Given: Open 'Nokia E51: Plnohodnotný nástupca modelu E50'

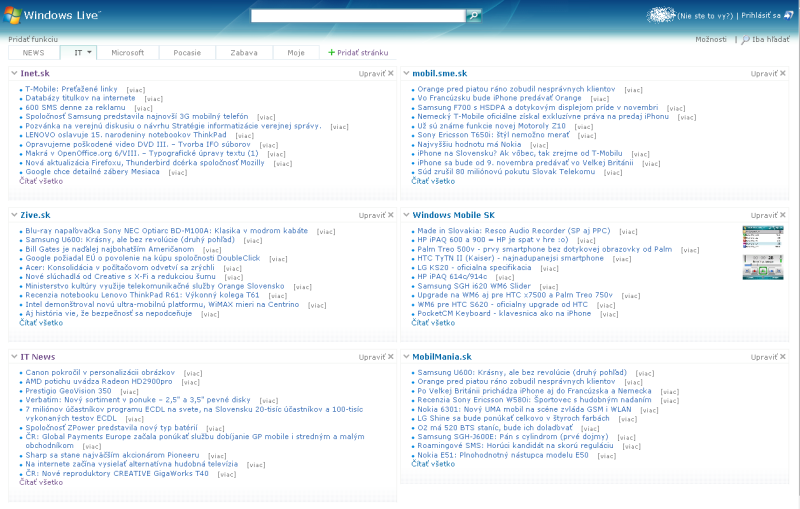Looking at the screenshot, I should [x=503, y=454].
